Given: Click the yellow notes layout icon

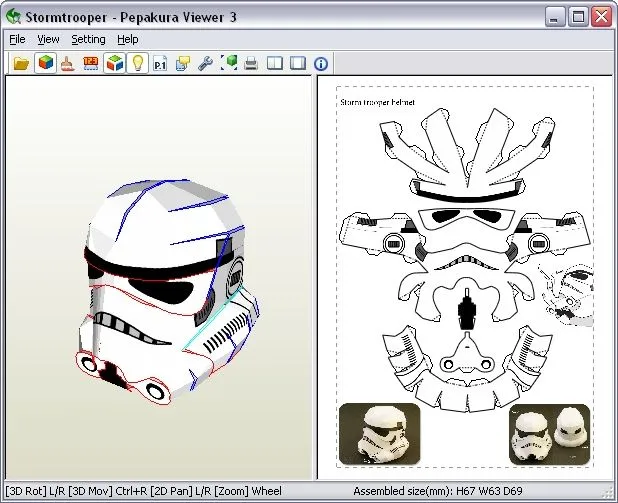Looking at the screenshot, I should 183,63.
